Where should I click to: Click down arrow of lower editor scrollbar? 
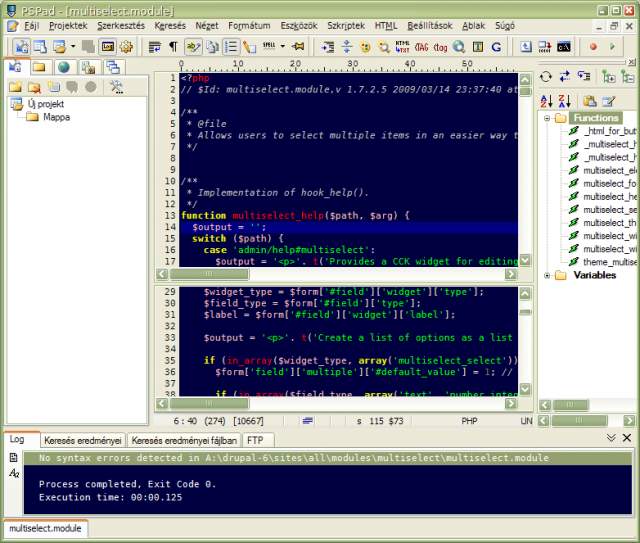(x=525, y=389)
